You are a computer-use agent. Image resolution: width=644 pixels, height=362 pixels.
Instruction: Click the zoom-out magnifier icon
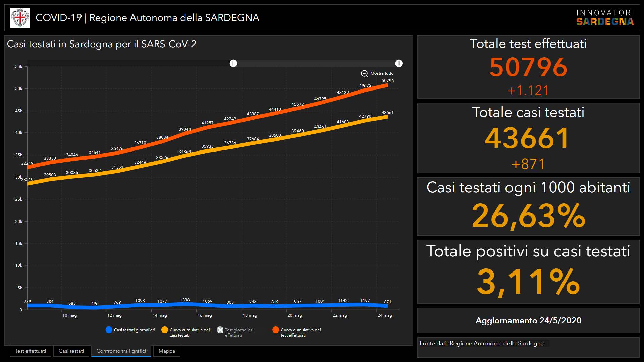[364, 73]
